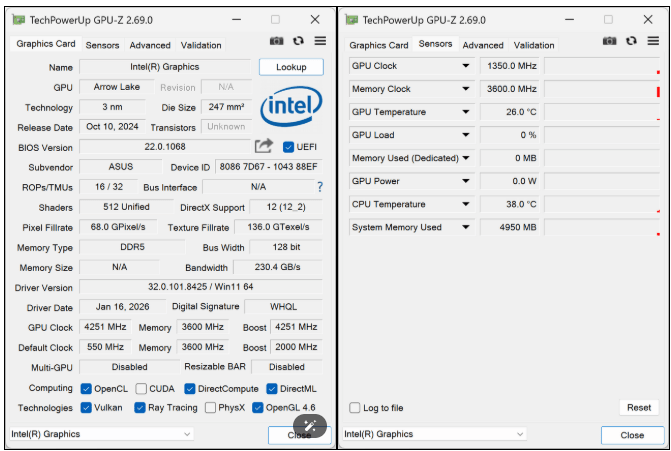Viewport: 671px width, 451px height.
Task: Open the GPU Load sensor dropdown
Action: coord(466,135)
